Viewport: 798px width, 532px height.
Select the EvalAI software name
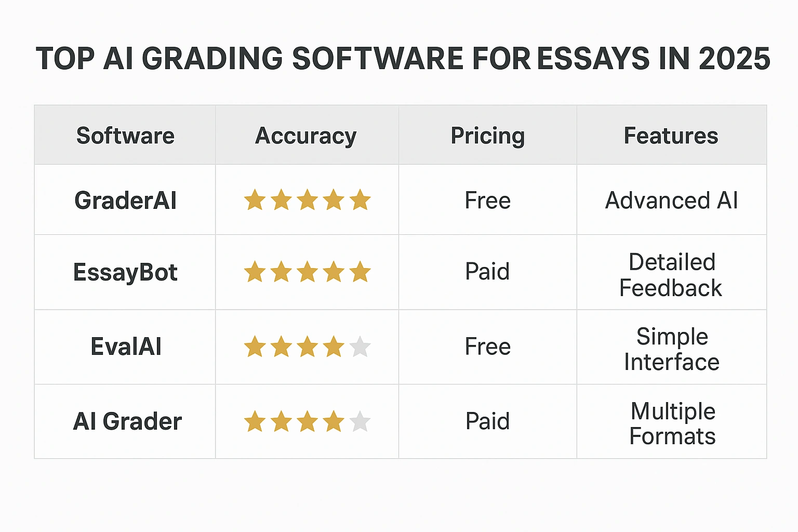point(126,347)
